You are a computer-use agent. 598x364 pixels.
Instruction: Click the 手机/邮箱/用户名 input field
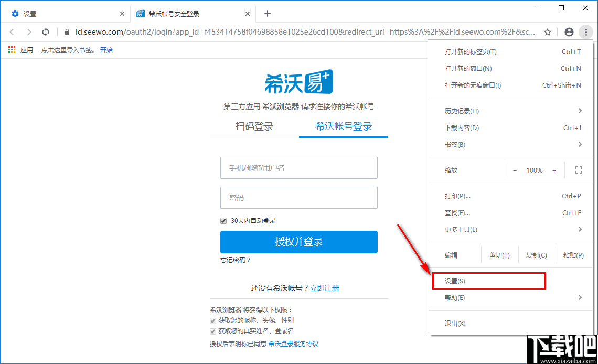click(x=299, y=168)
